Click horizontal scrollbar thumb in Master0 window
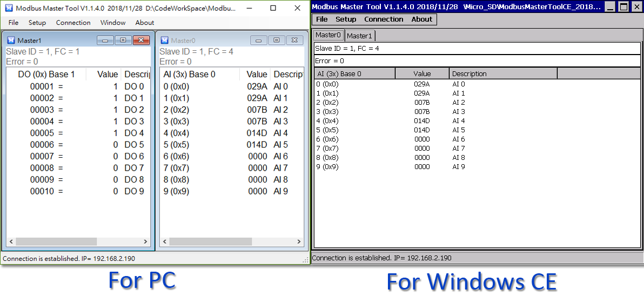 [210, 241]
